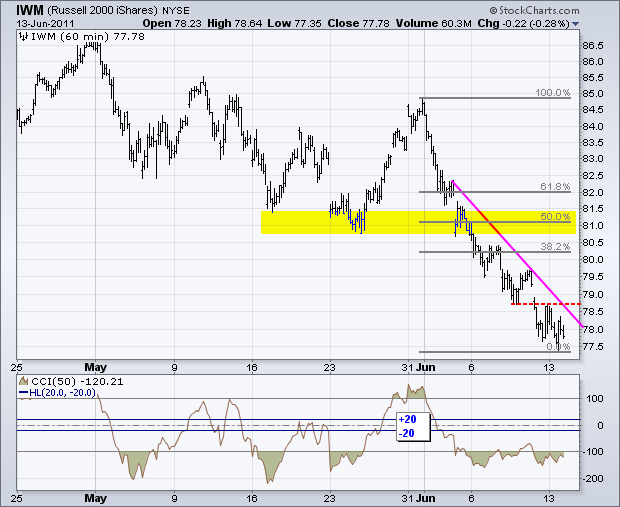Click the magenta downtrend line

click(517, 253)
